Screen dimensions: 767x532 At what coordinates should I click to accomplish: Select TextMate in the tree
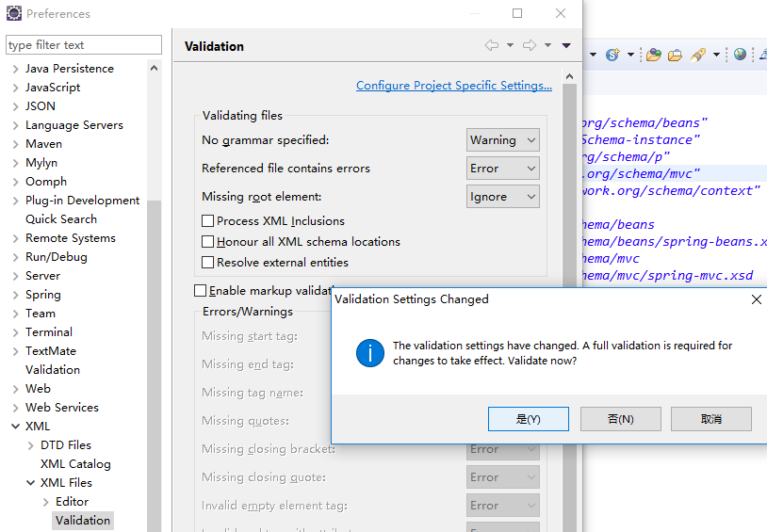point(51,351)
